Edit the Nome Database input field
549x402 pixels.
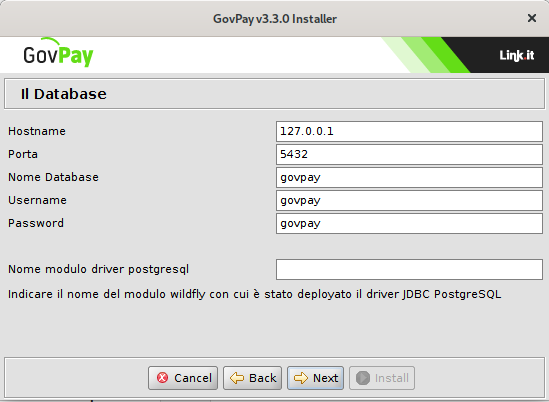pyautogui.click(x=409, y=178)
